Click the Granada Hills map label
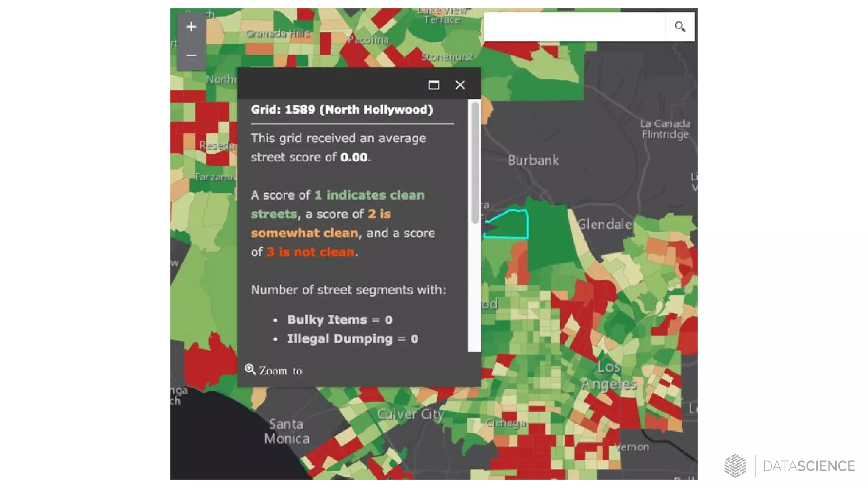 click(278, 33)
